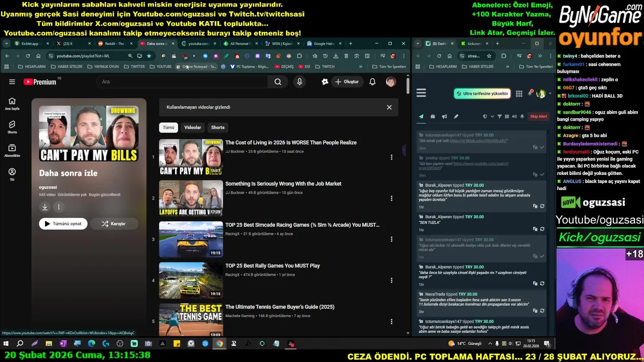Select gift icon tab in dashboard

pyautogui.click(x=433, y=117)
